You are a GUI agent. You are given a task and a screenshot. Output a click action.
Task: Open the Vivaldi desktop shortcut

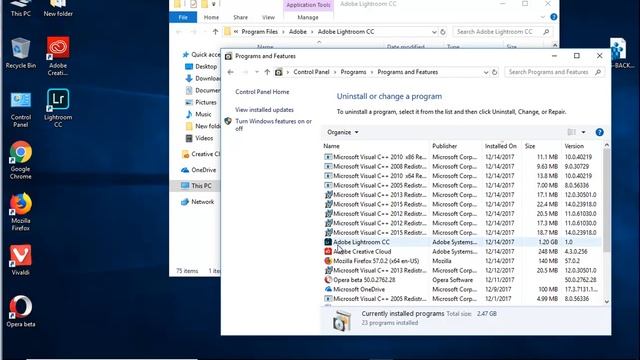click(x=20, y=260)
